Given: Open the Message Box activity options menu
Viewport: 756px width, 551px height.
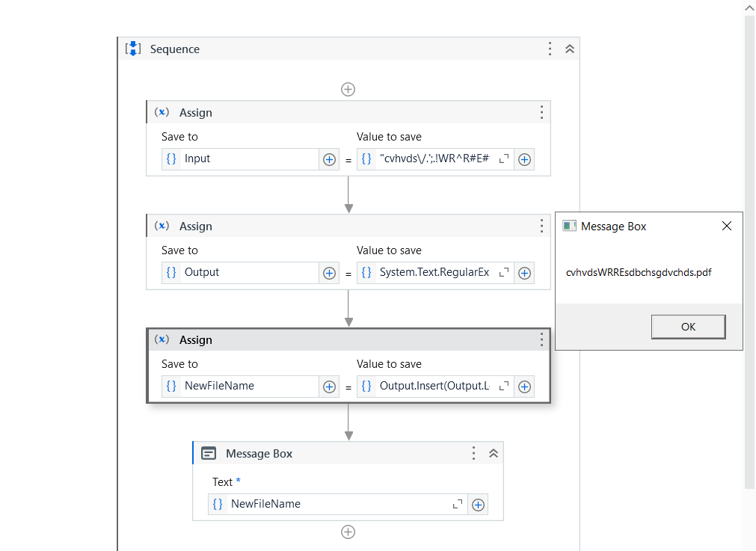Looking at the screenshot, I should pyautogui.click(x=473, y=453).
